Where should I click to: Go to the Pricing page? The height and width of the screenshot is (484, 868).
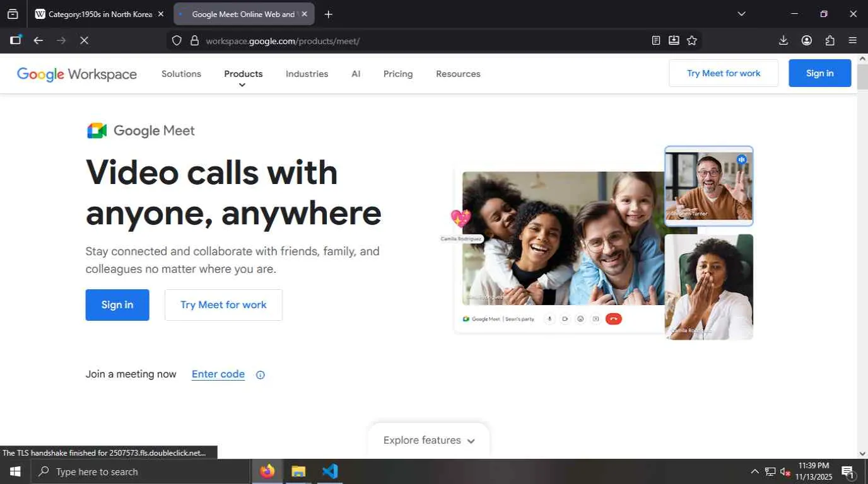[x=398, y=74]
